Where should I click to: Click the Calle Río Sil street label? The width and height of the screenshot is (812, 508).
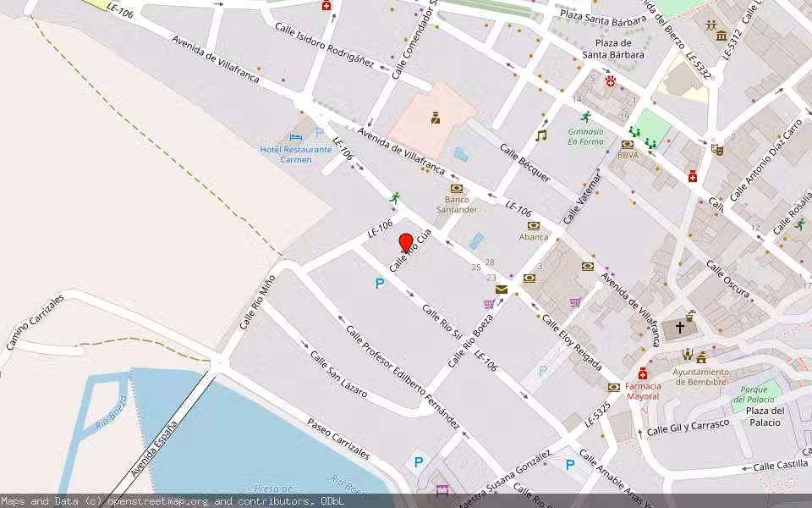[442, 322]
